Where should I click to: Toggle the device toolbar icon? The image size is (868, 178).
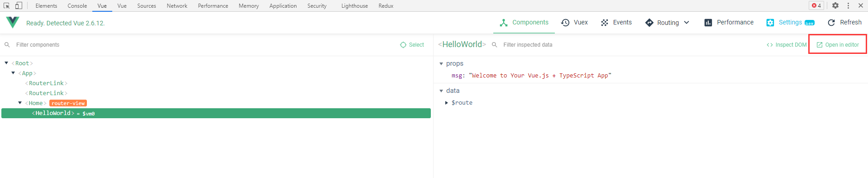19,5
